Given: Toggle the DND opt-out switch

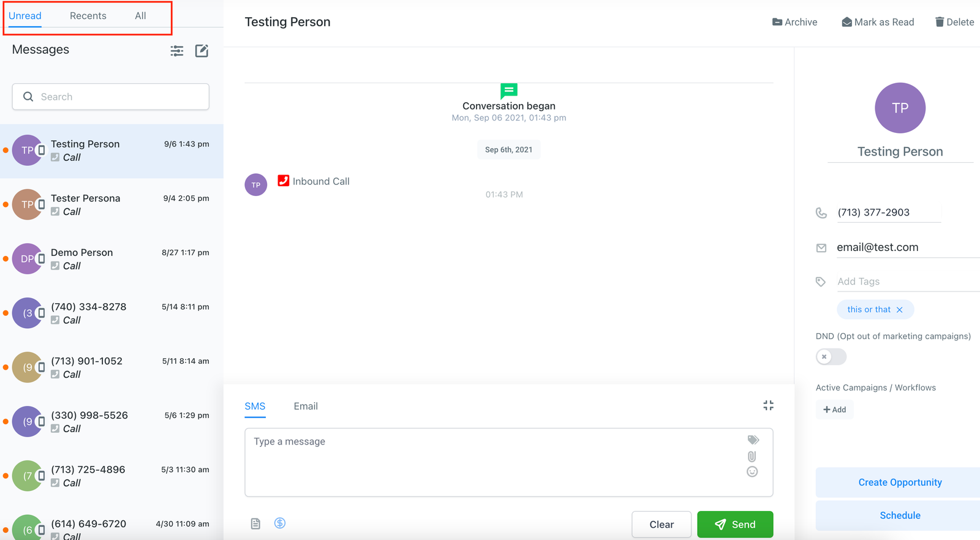Looking at the screenshot, I should pyautogui.click(x=831, y=357).
